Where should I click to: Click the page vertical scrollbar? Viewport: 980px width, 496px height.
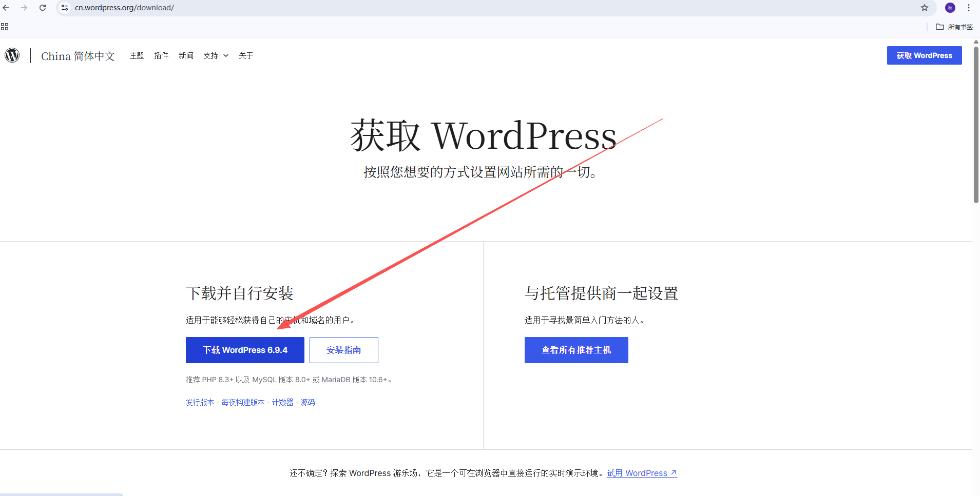(976, 123)
